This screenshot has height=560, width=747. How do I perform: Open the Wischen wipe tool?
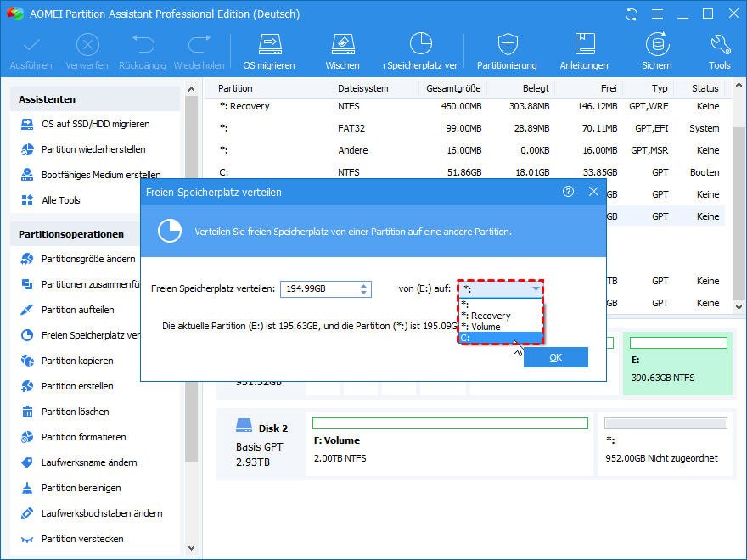(342, 52)
